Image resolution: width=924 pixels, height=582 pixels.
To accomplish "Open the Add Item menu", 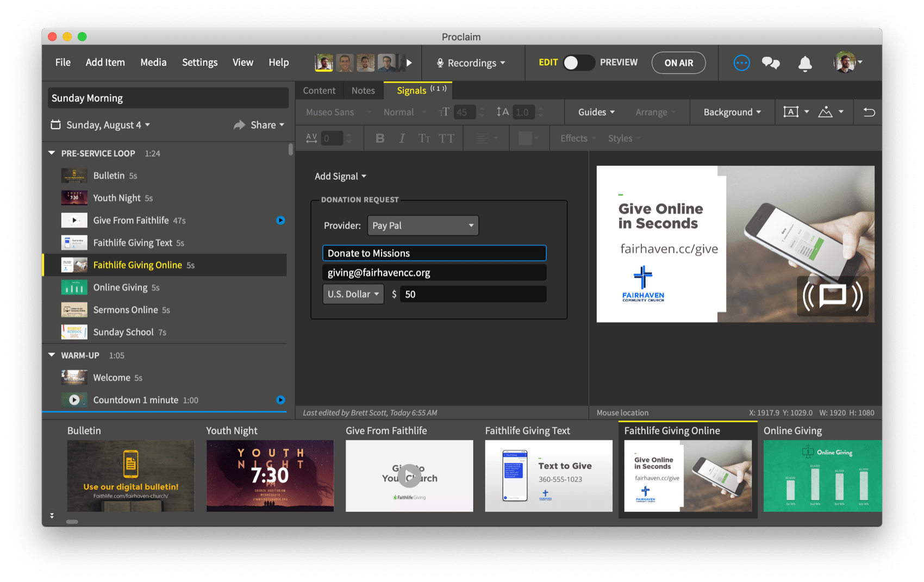I will click(105, 62).
